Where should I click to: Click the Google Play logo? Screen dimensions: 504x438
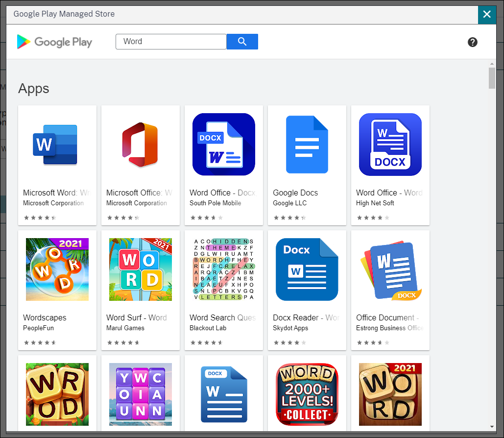point(54,42)
